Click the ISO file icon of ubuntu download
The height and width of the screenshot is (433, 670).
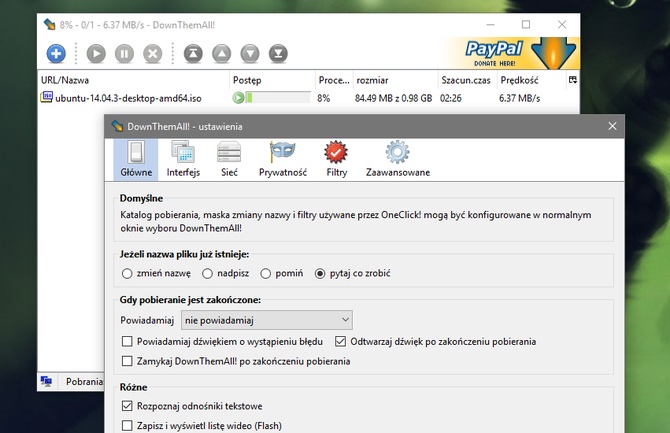46,97
